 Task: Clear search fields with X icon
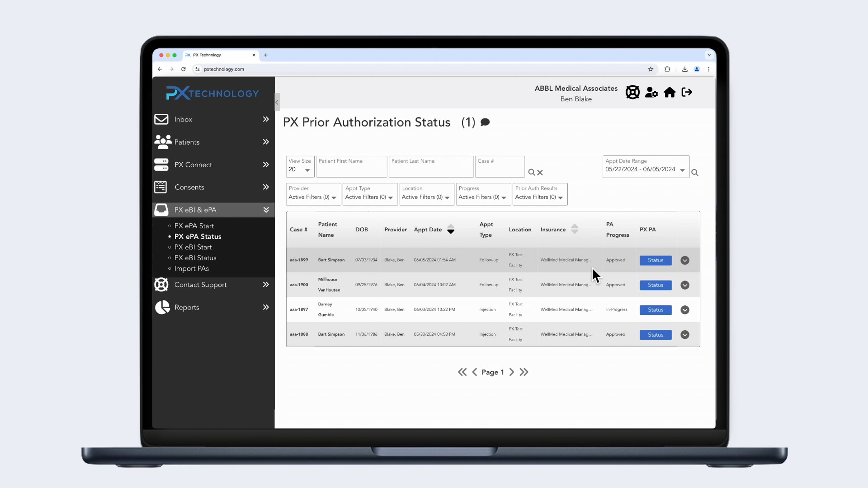click(540, 173)
